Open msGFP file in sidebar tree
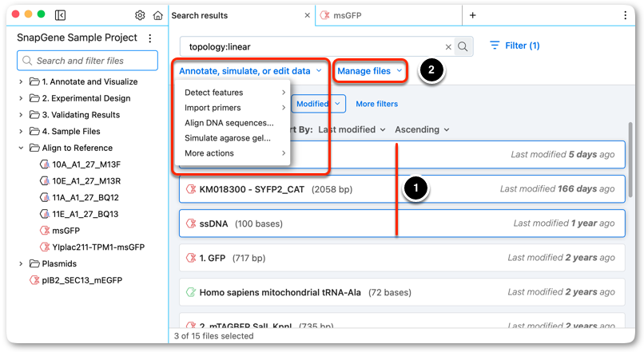Screen dimensions: 644x352 pyautogui.click(x=66, y=231)
